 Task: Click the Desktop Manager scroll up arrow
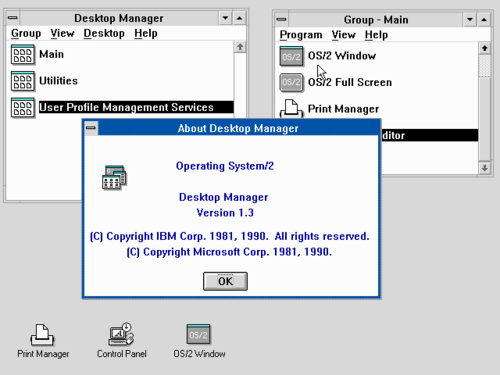(x=240, y=47)
